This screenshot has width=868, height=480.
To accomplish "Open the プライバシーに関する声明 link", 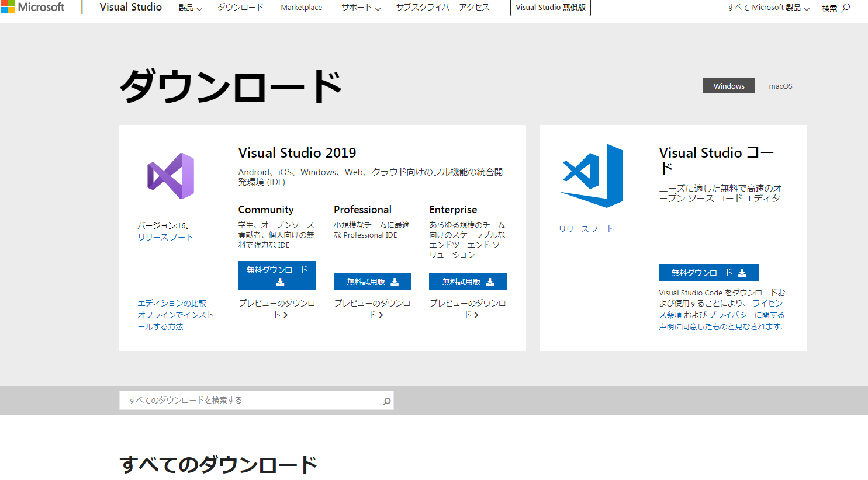I will (x=722, y=321).
